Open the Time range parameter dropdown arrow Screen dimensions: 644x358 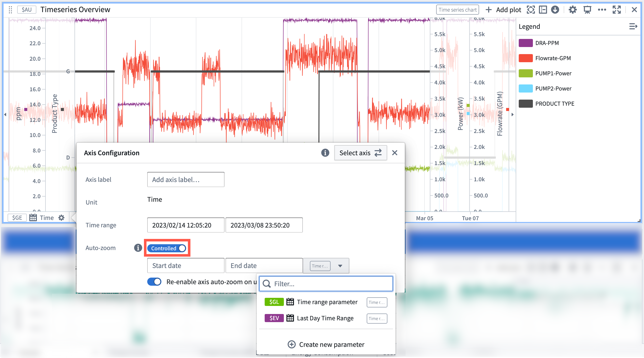click(x=340, y=266)
